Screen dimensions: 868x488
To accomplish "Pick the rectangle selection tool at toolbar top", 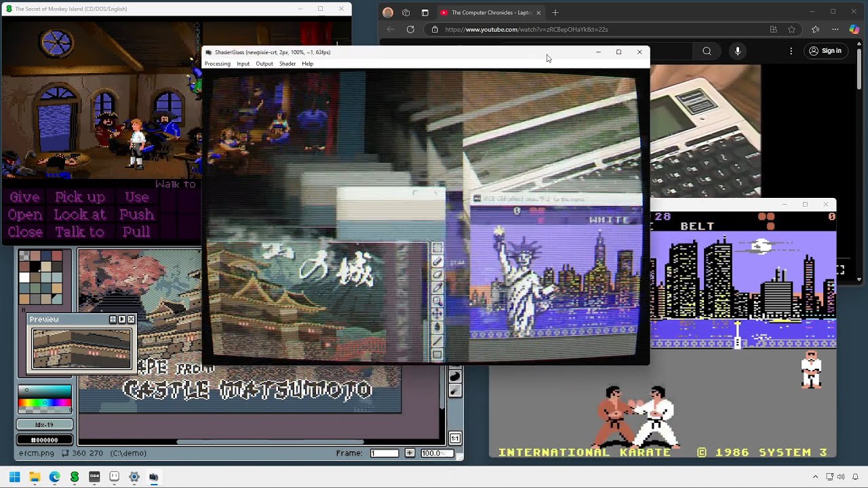I will point(437,246).
